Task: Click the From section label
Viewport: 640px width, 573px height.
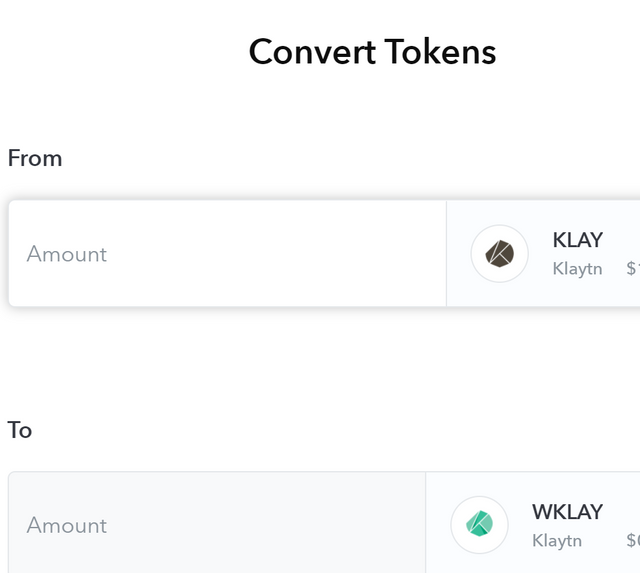Action: point(35,158)
